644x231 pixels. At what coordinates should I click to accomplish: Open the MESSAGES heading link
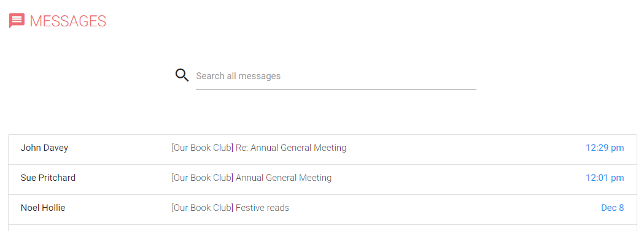(x=68, y=21)
